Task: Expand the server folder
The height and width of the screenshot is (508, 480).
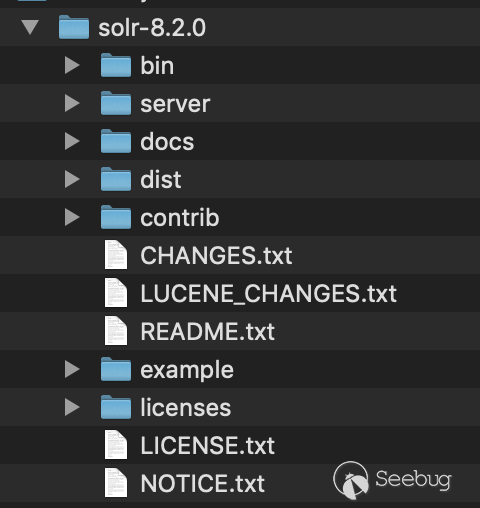Action: click(x=72, y=103)
